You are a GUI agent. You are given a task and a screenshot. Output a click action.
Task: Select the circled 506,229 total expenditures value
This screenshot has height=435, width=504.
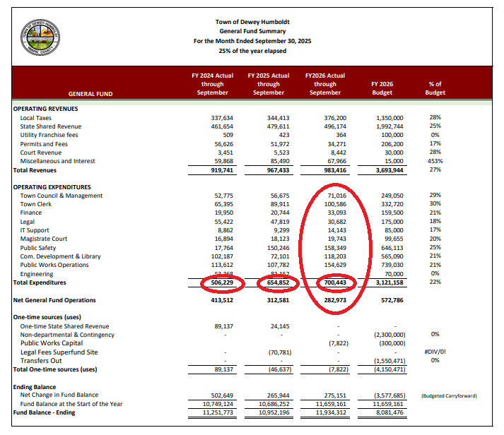[216, 282]
